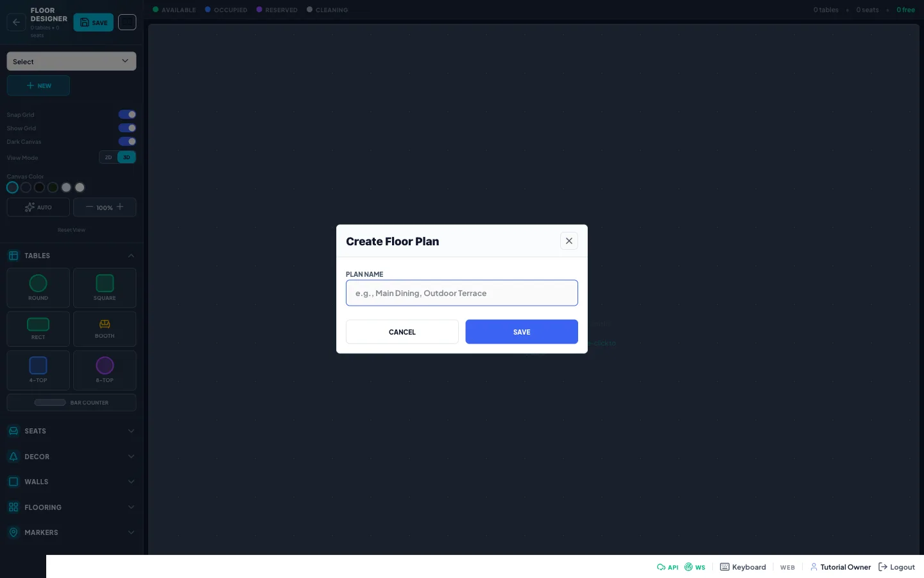
Task: Switch view mode to 3D
Action: [126, 157]
